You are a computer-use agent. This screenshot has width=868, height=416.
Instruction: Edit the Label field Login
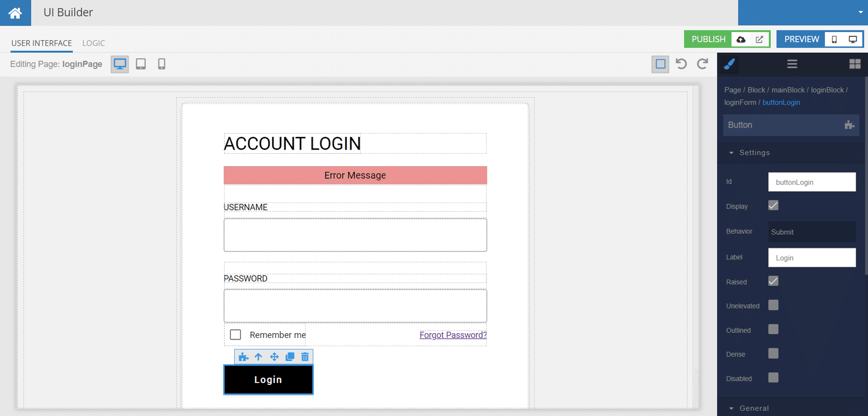[x=812, y=258]
